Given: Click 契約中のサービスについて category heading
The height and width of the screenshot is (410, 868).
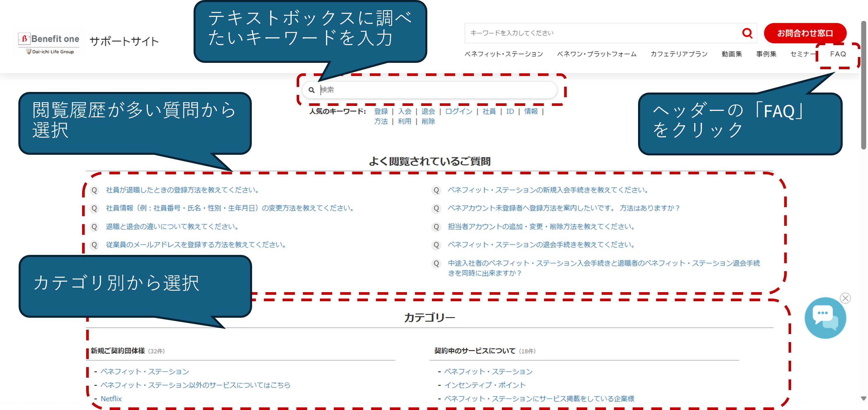Looking at the screenshot, I should (x=475, y=351).
